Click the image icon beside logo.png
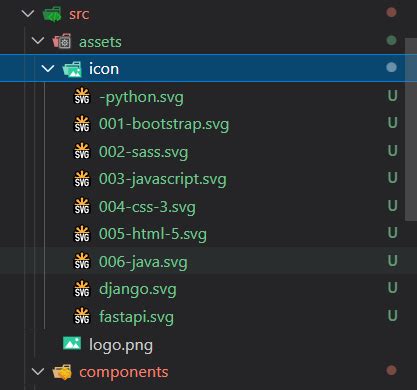The image size is (417, 390). pos(72,344)
